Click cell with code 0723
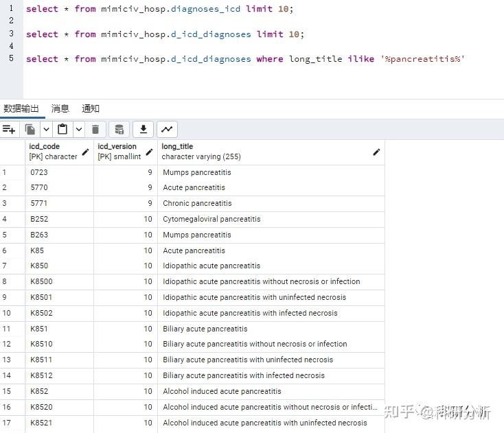504x433 pixels. (x=59, y=172)
